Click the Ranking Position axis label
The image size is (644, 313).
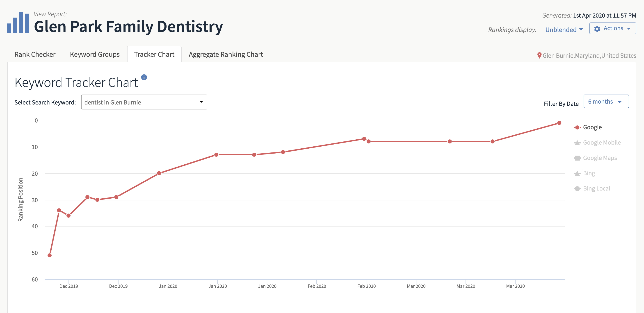point(21,200)
